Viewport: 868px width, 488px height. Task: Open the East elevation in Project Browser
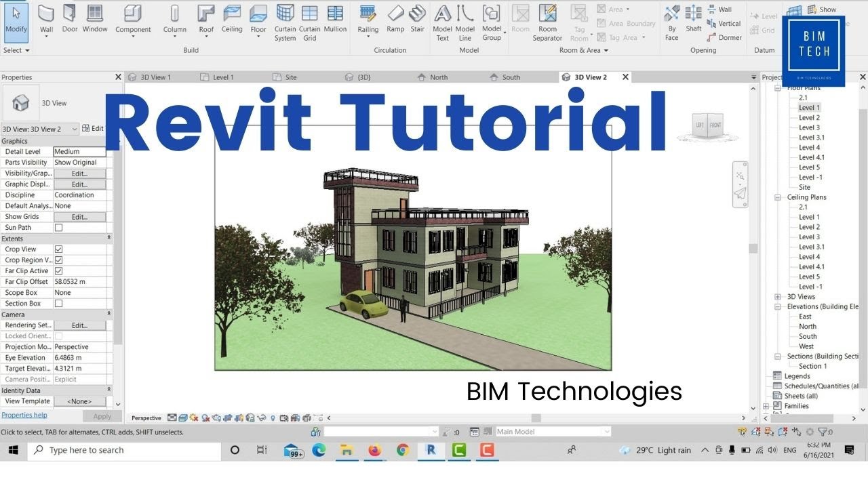pyautogui.click(x=805, y=317)
